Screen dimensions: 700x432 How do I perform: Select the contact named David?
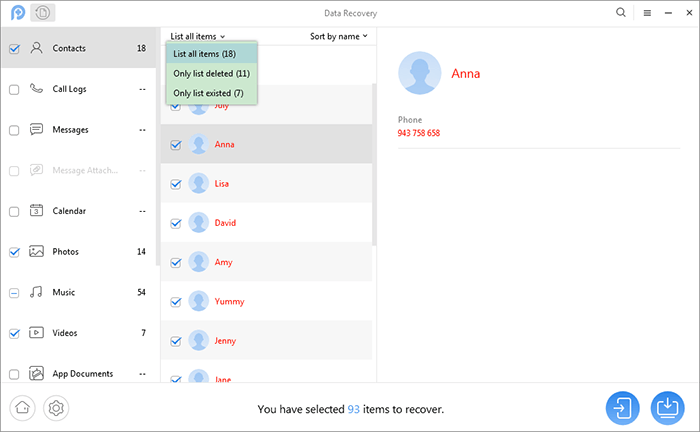pos(225,223)
